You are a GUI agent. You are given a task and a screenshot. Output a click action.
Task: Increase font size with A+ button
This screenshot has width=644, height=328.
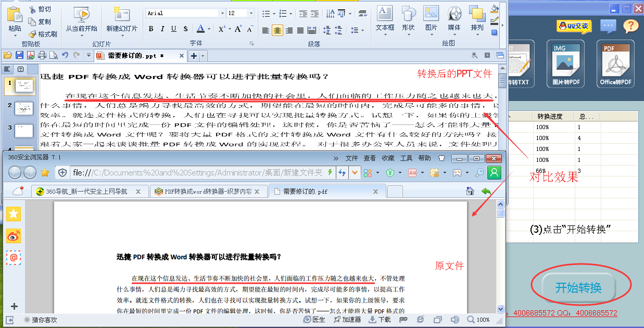(x=238, y=29)
